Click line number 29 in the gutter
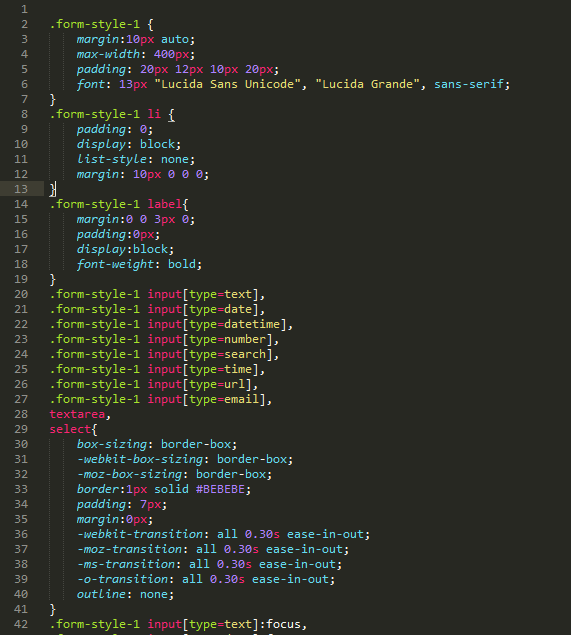This screenshot has width=571, height=635. (21, 429)
